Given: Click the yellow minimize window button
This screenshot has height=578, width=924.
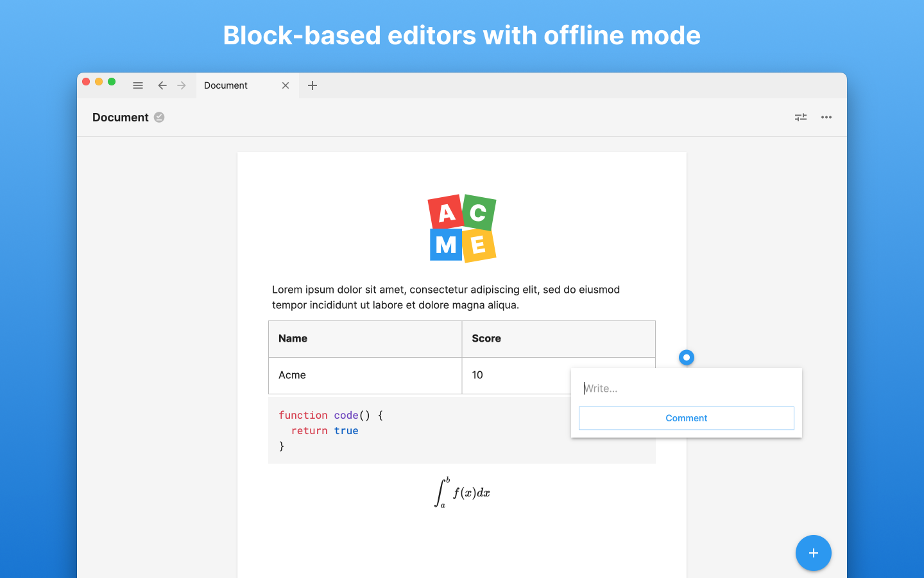Looking at the screenshot, I should (x=99, y=82).
